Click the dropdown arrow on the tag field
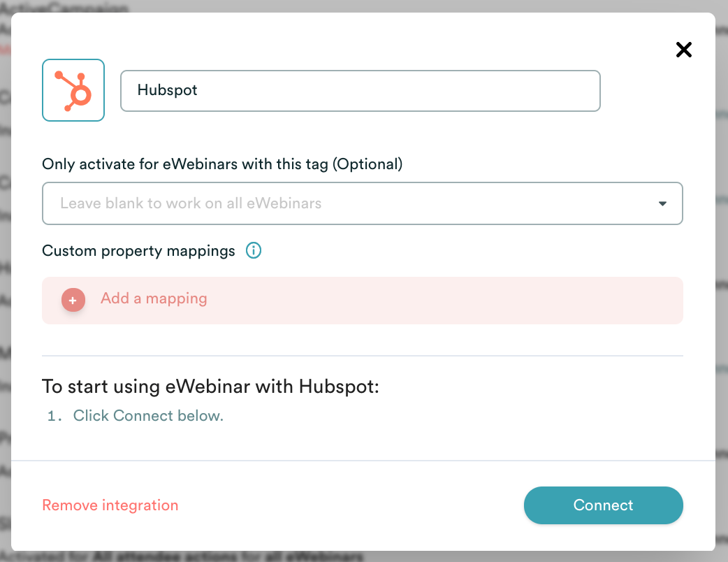This screenshot has width=728, height=562. (662, 203)
